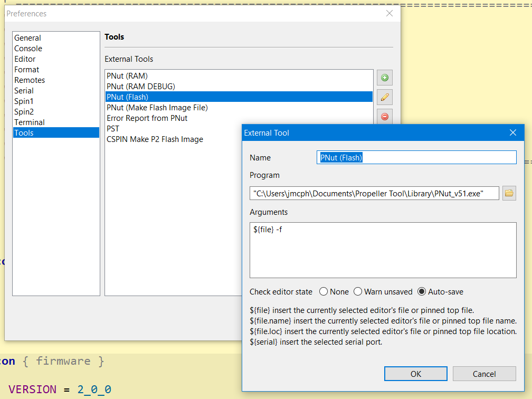Open the Editor preferences page
Image resolution: width=532 pixels, height=399 pixels.
pos(56,59)
